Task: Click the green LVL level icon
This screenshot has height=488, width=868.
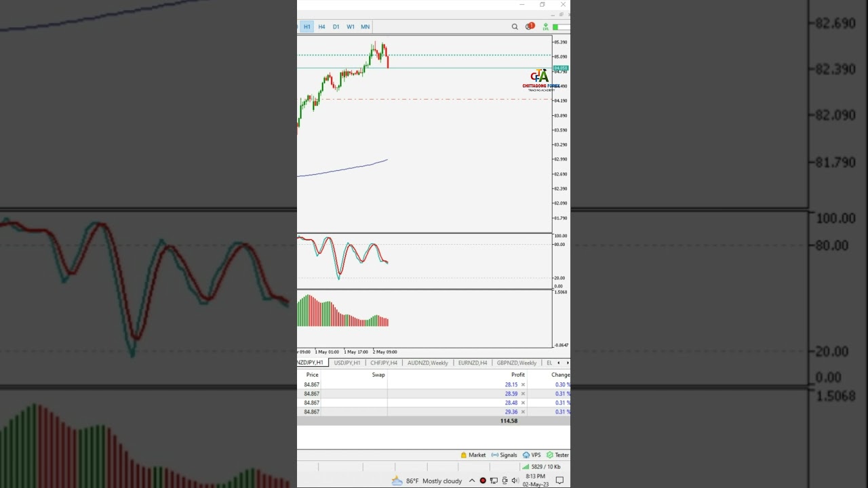Action: pos(546,27)
